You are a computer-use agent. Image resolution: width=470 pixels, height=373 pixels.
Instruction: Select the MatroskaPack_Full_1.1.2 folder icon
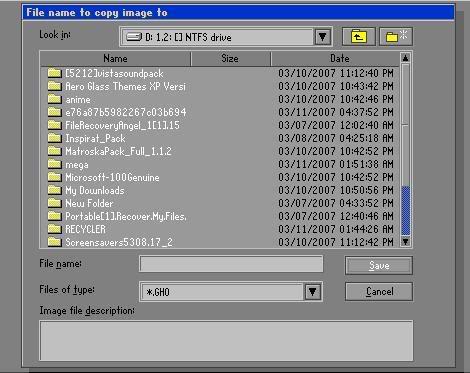(x=54, y=151)
